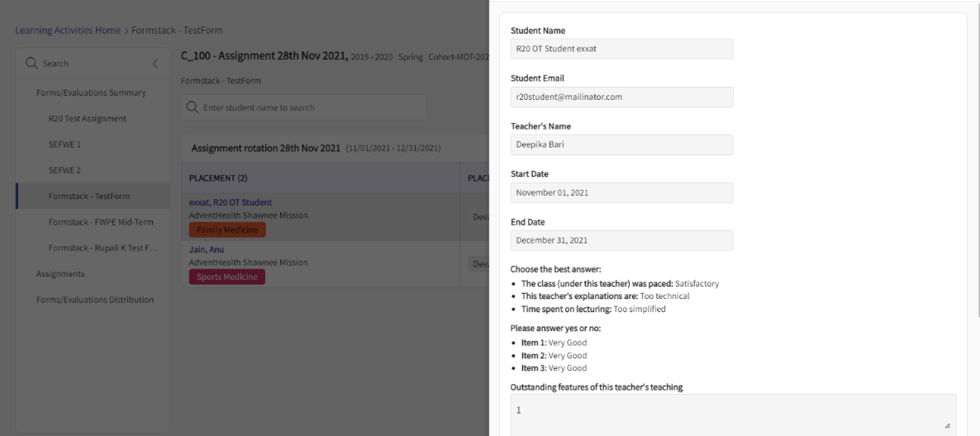Click the magnifier icon in student search
The width and height of the screenshot is (980, 436).
[193, 107]
